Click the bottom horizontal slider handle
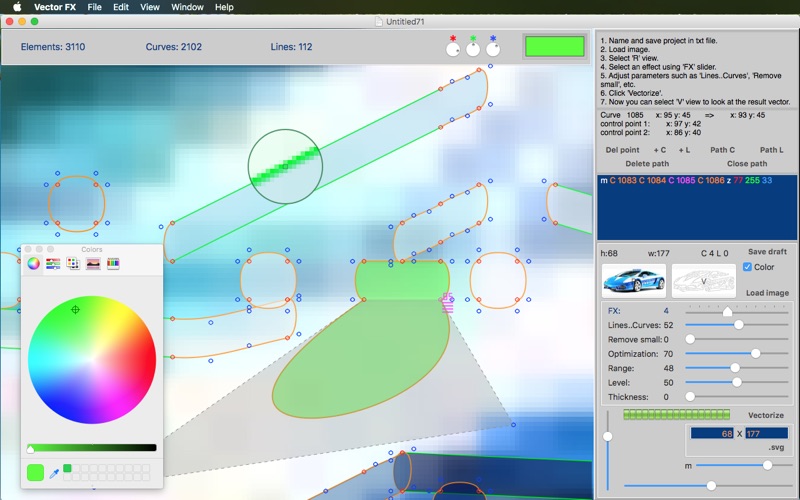The height and width of the screenshot is (500, 800). (x=711, y=486)
